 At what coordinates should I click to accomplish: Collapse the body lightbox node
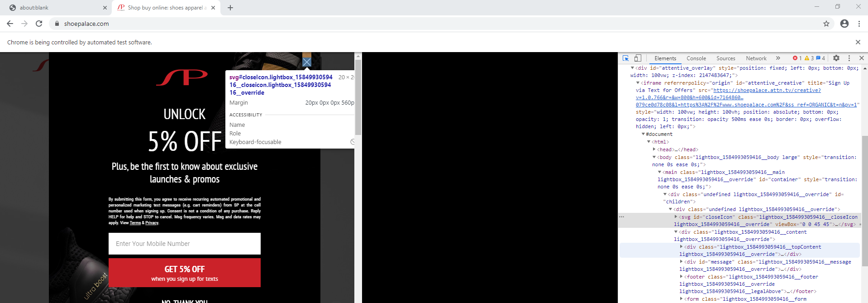654,157
